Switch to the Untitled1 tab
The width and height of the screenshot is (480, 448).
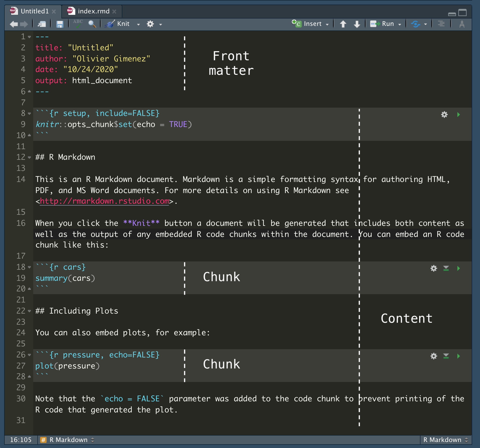point(35,11)
